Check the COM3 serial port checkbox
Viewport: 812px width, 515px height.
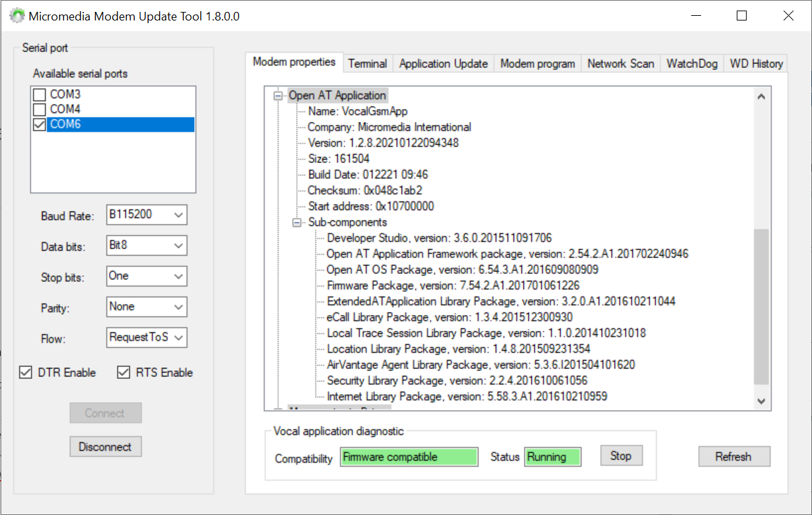40,95
